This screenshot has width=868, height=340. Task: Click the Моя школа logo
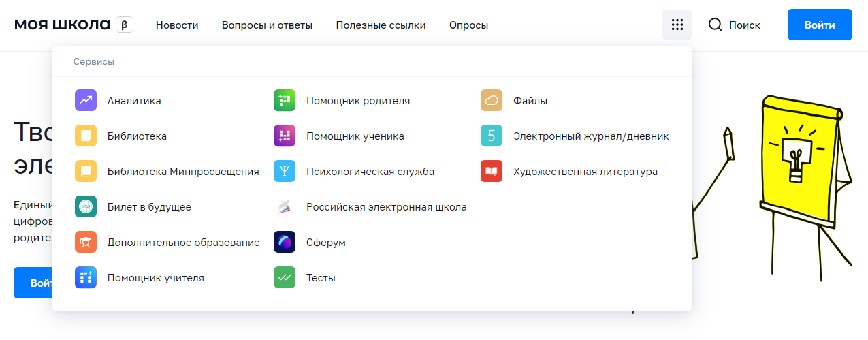tap(62, 25)
